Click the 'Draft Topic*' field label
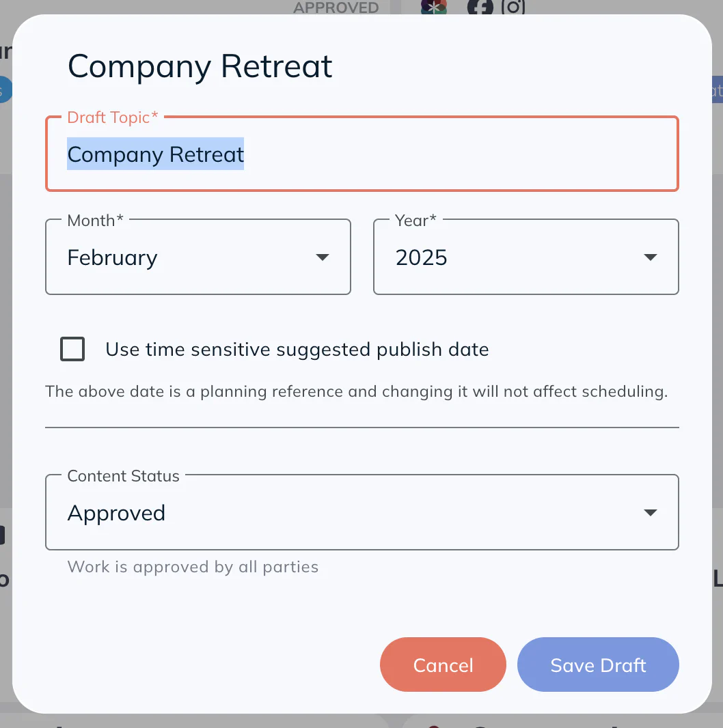The height and width of the screenshot is (728, 723). point(113,117)
